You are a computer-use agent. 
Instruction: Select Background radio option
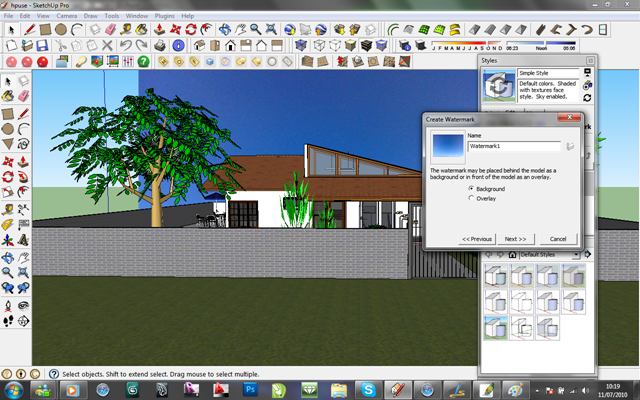tap(471, 189)
